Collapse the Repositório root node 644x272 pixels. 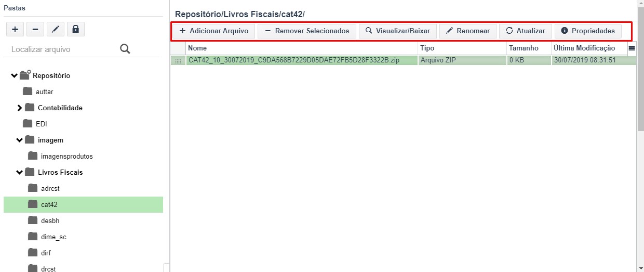(14, 76)
